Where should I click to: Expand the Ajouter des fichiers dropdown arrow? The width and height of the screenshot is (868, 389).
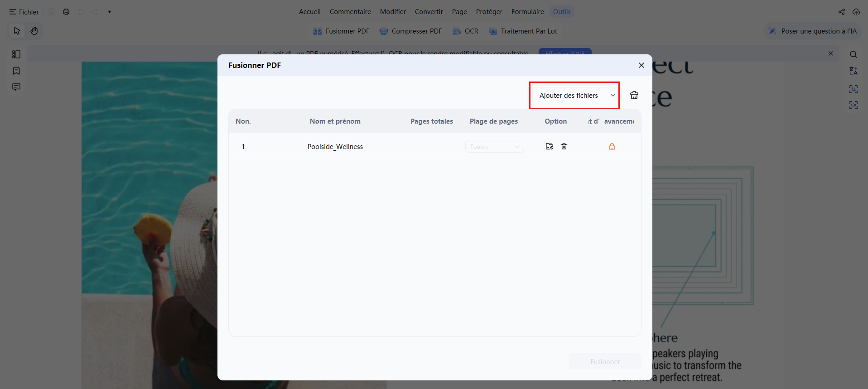click(x=612, y=96)
